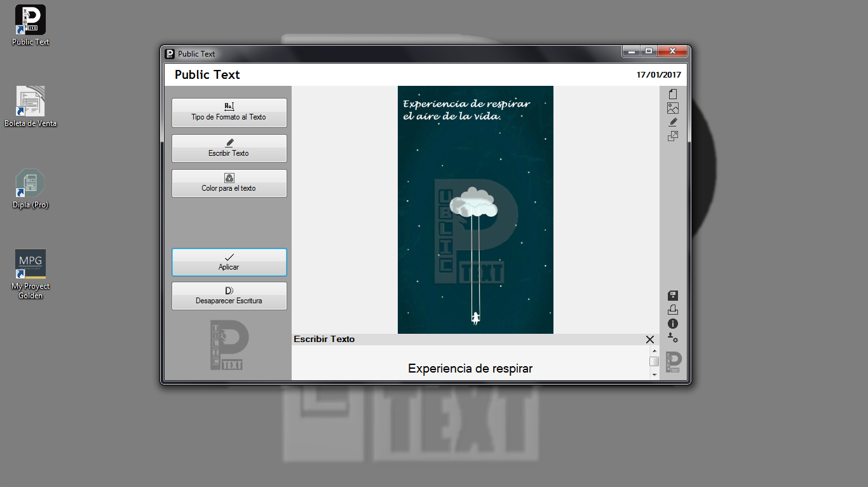Select My Proyect Golden desktop shortcut
Screen dimensions: 868x487
tap(31, 273)
